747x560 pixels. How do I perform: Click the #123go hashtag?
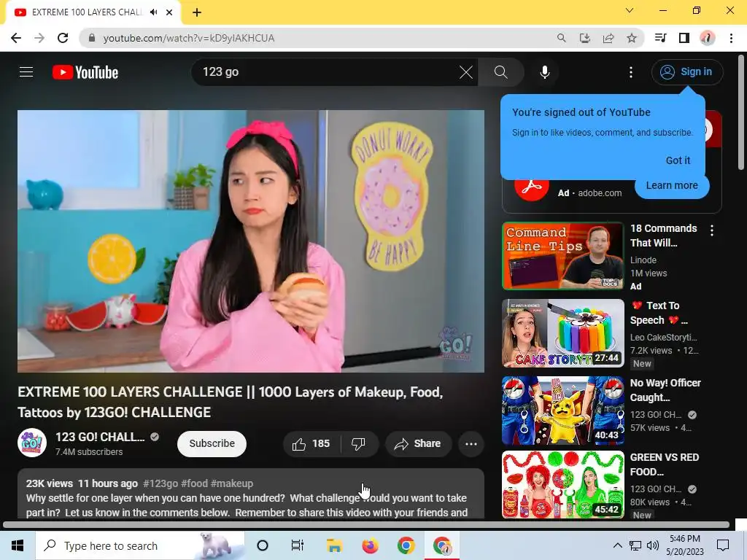click(160, 483)
